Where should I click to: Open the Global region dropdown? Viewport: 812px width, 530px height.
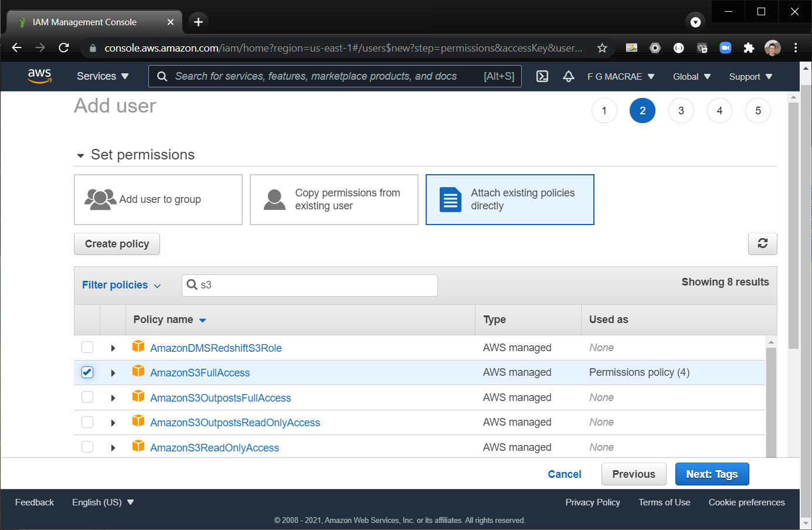[692, 77]
